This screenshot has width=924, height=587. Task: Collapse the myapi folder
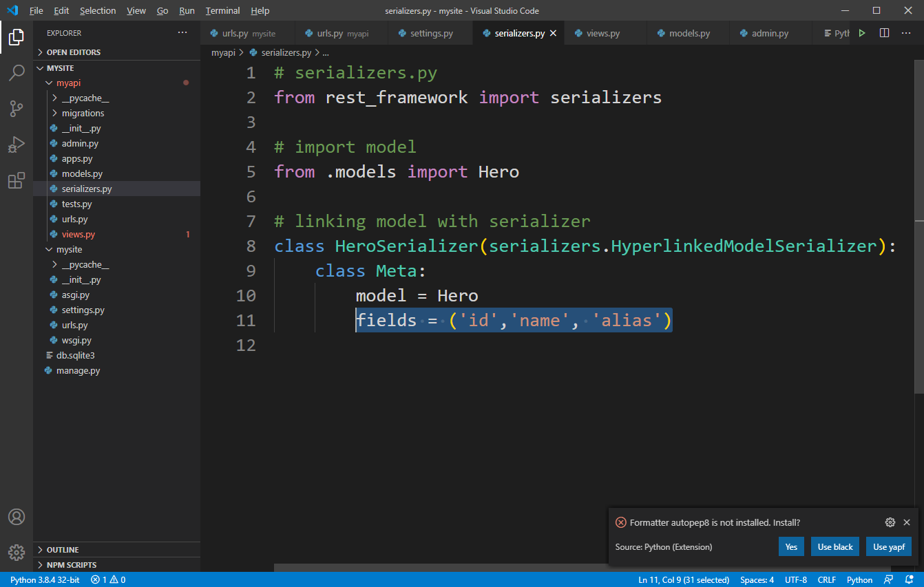117,83
